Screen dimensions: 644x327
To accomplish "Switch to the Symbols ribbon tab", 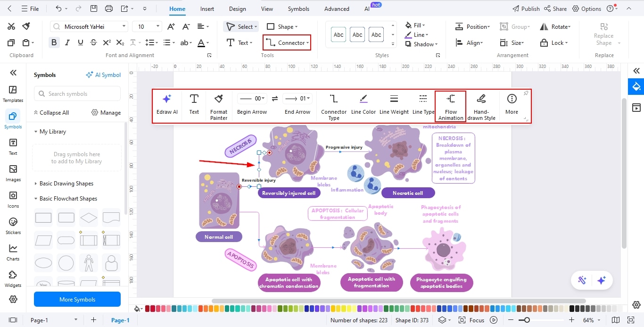I will pos(298,8).
